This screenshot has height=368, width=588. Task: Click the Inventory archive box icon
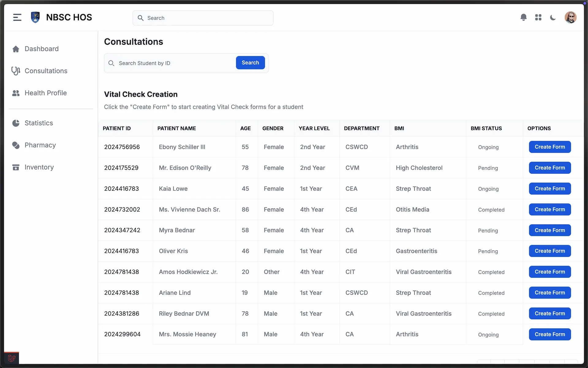[16, 167]
